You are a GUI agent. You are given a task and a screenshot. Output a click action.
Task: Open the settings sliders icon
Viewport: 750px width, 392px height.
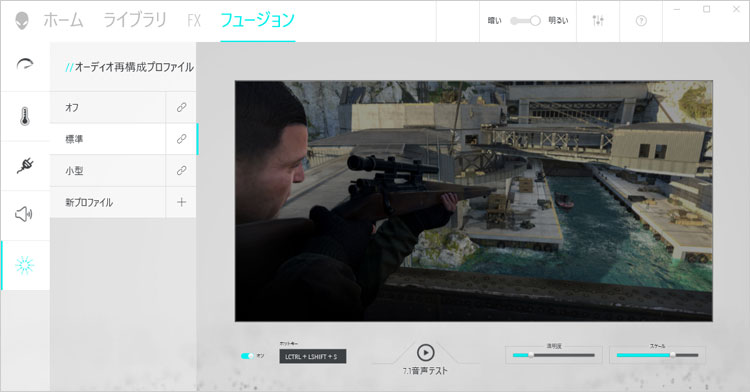tap(598, 21)
